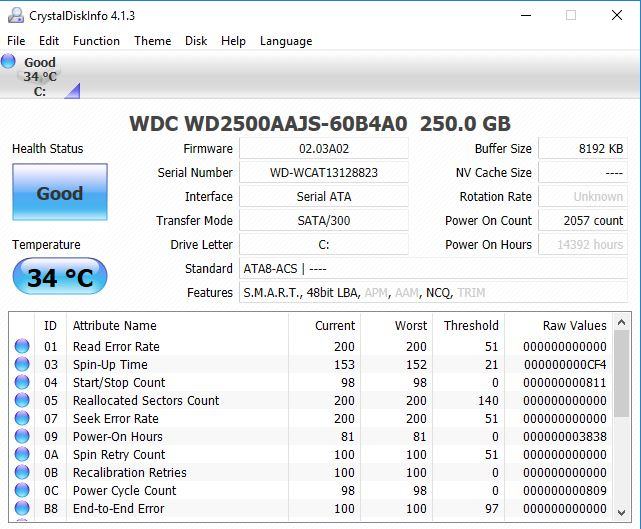Select the Spin-Up Time attribute name
Image resolution: width=641 pixels, height=529 pixels.
[110, 364]
